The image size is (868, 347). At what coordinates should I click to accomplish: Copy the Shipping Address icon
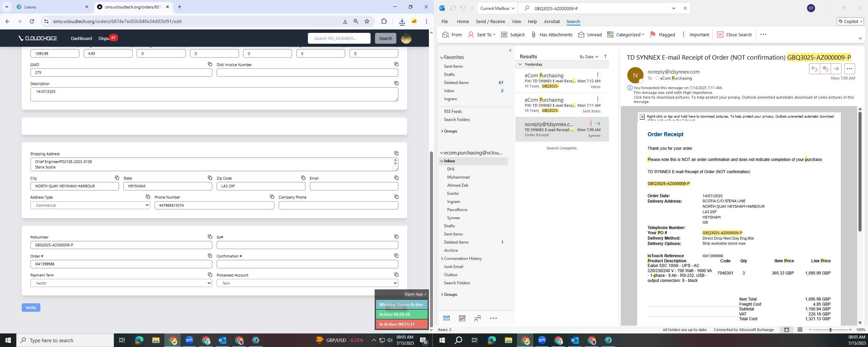coord(396,154)
